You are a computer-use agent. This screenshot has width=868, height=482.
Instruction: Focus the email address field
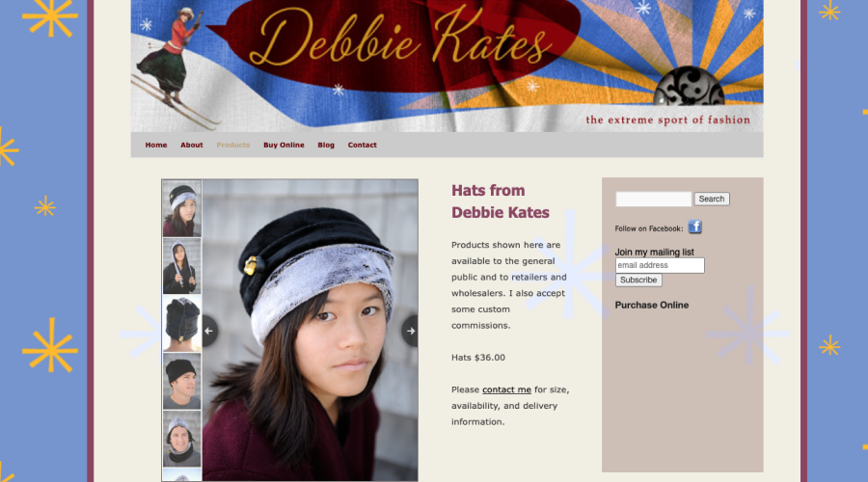(x=660, y=265)
